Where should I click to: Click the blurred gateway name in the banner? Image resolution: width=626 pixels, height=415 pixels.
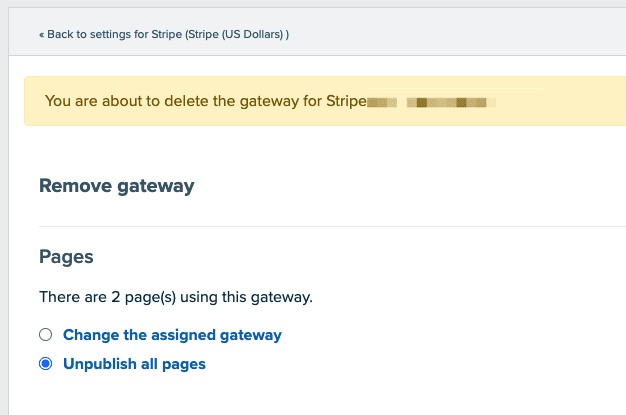click(431, 103)
